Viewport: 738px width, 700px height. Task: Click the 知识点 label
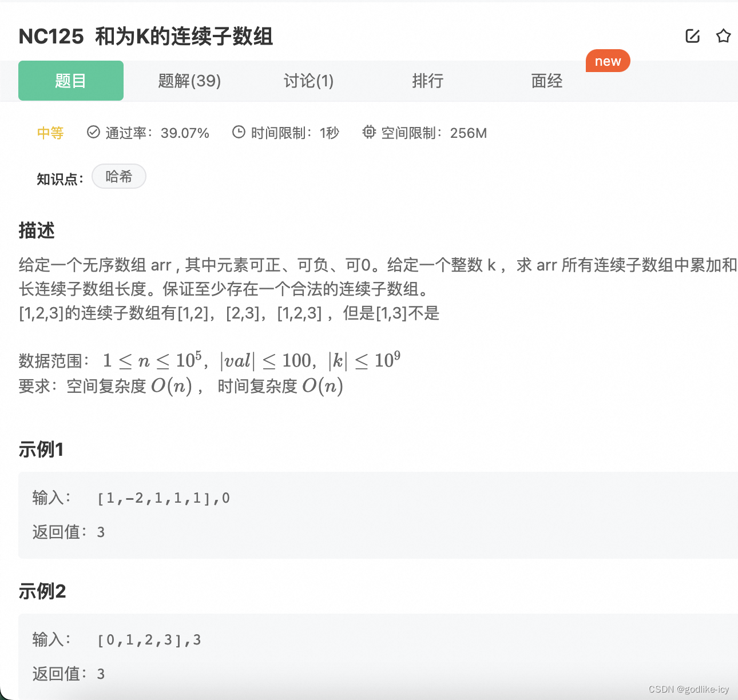point(60,179)
